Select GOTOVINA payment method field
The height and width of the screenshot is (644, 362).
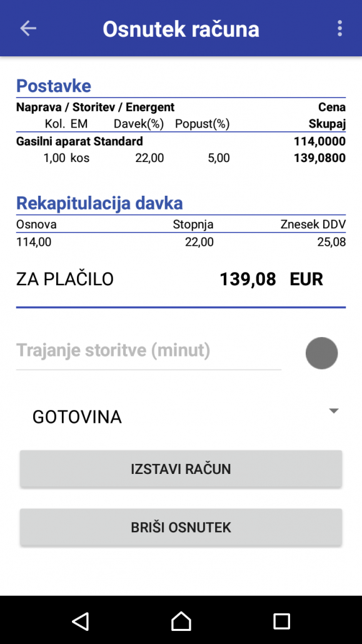tap(181, 416)
